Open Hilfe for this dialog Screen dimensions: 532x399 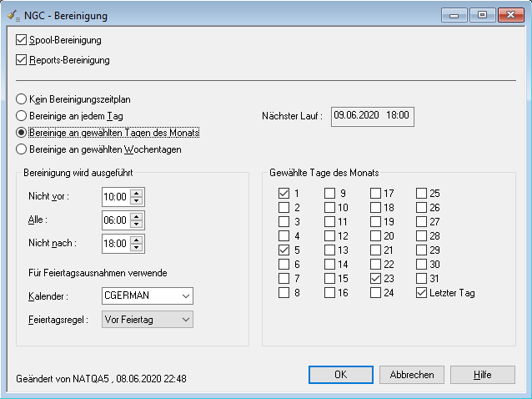coord(483,375)
